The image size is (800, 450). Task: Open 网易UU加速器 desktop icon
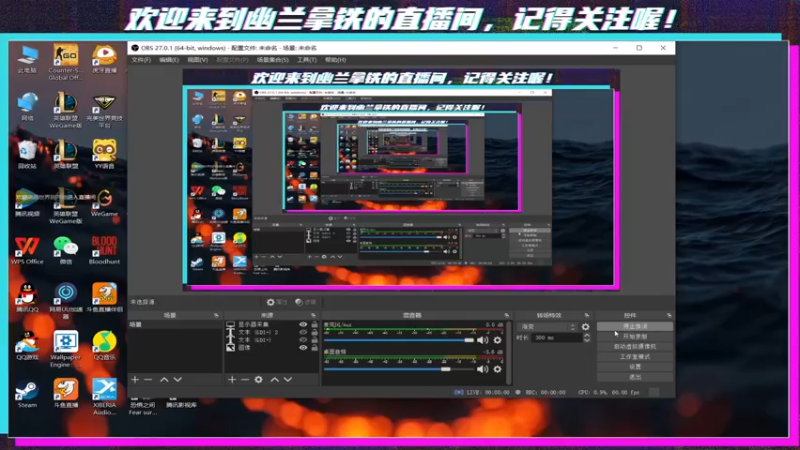point(66,301)
